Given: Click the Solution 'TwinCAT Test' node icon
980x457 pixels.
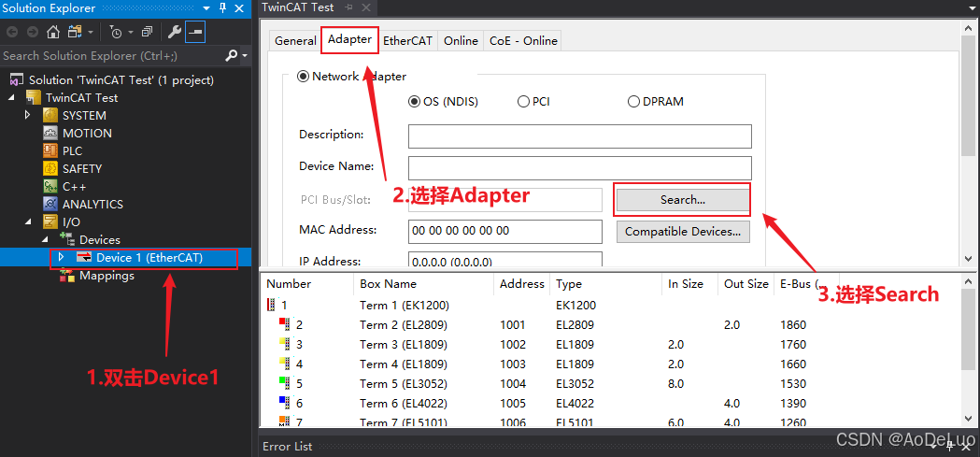Looking at the screenshot, I should (x=17, y=80).
